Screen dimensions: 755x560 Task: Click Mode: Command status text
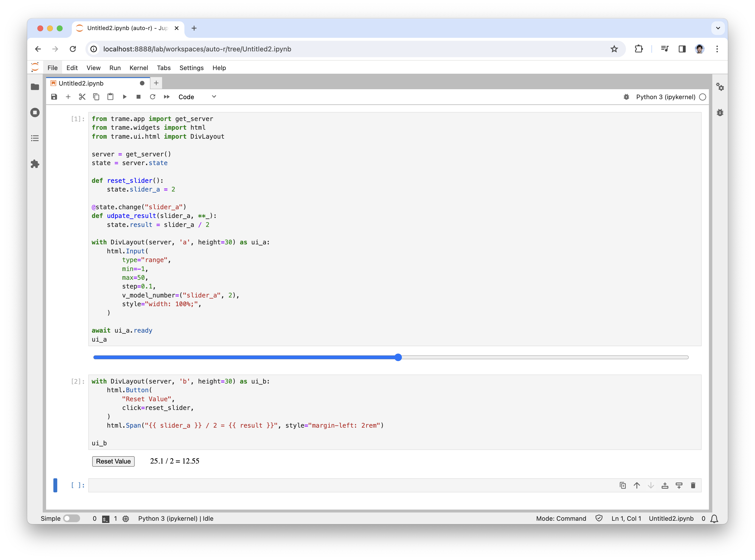(x=561, y=519)
